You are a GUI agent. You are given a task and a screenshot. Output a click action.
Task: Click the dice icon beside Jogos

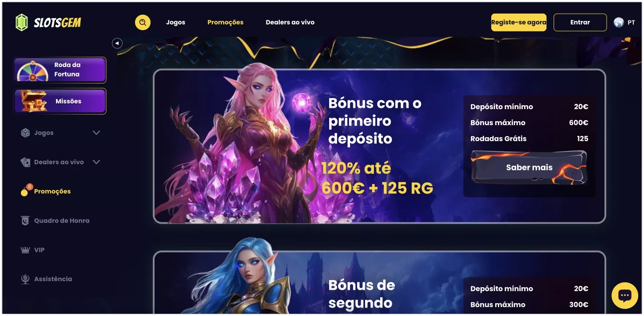[25, 133]
